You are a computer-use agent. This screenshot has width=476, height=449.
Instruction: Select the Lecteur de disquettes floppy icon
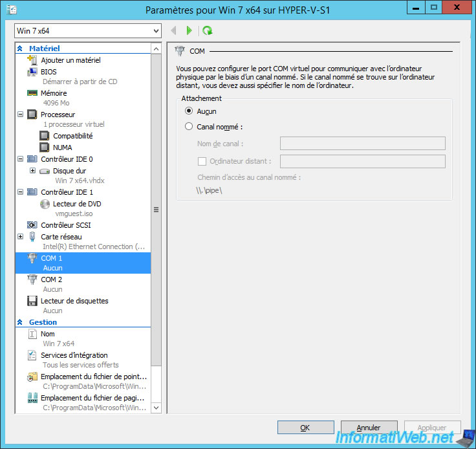coord(33,301)
